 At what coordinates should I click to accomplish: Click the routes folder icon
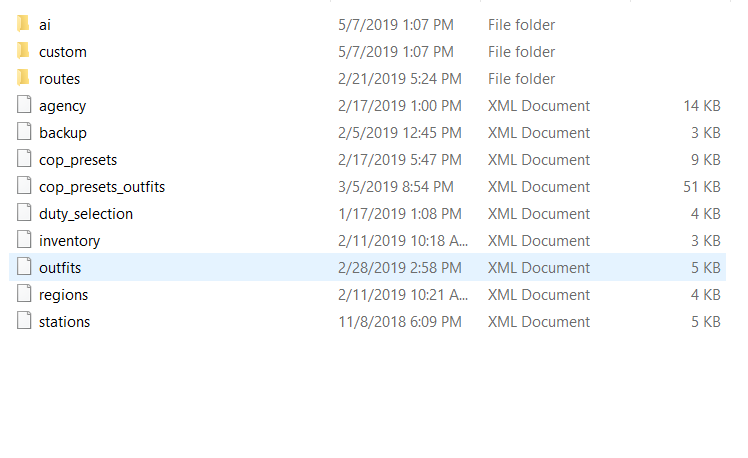coord(24,78)
